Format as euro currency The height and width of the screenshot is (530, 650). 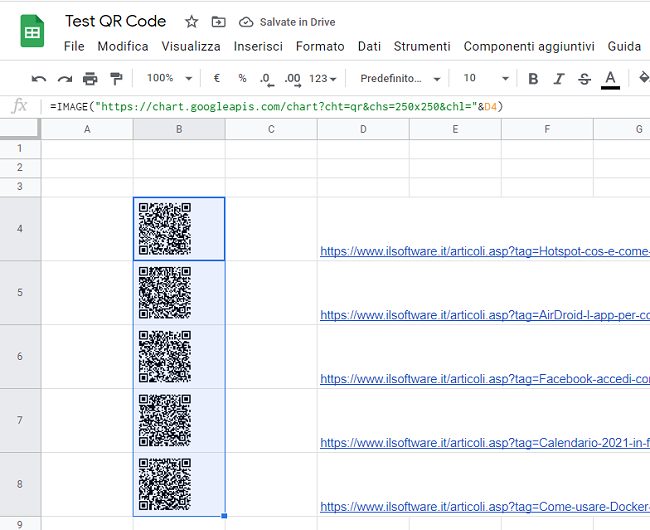(216, 78)
